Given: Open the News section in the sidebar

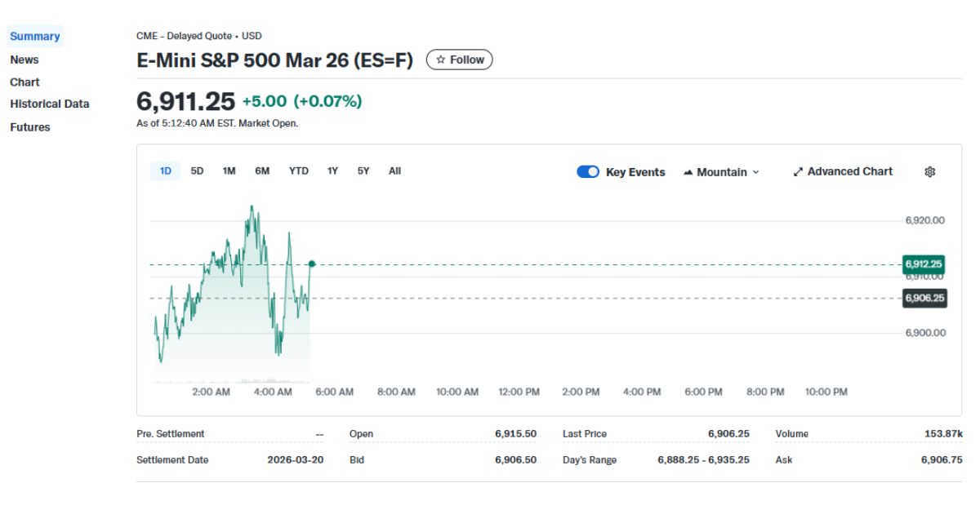Looking at the screenshot, I should click(24, 59).
